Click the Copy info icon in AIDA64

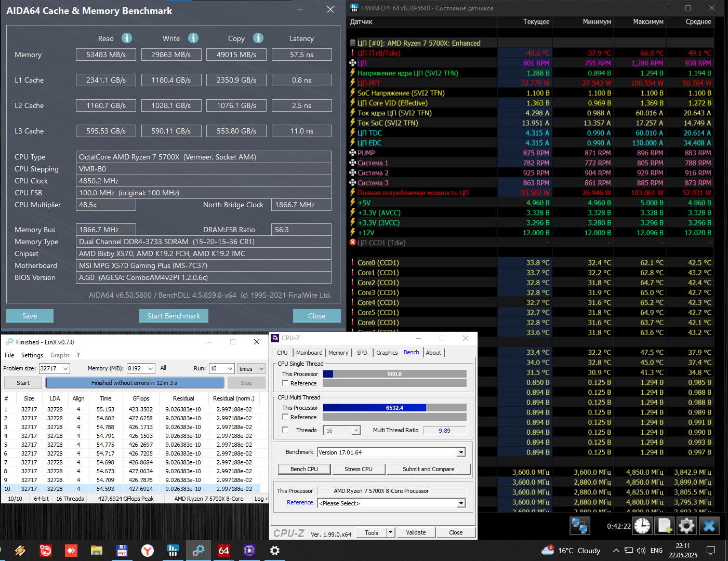pos(258,38)
